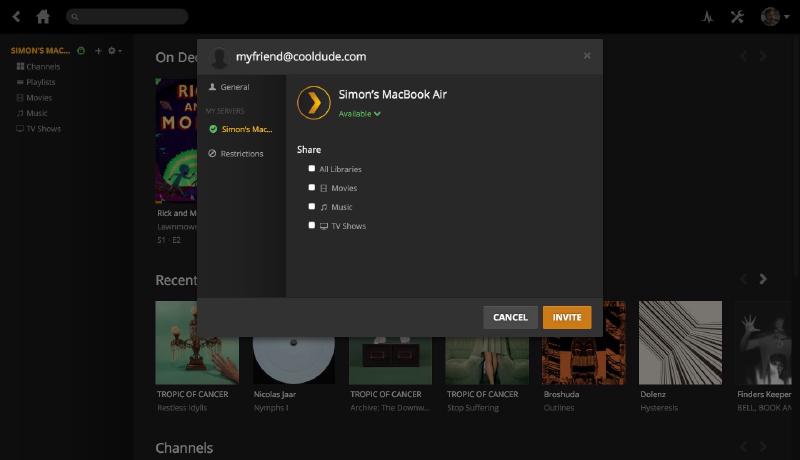800x460 pixels.
Task: Open TV Shows library in the sidebar
Action: [x=38, y=129]
